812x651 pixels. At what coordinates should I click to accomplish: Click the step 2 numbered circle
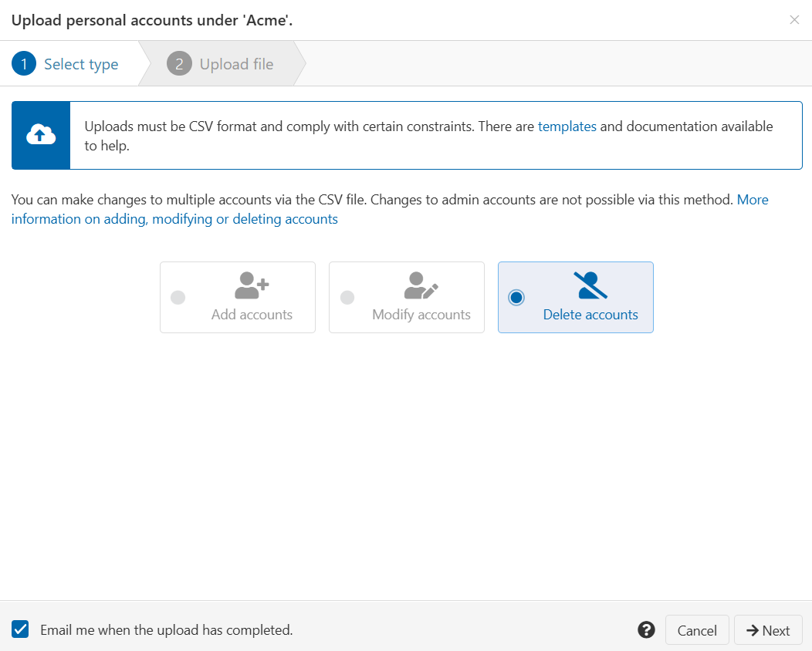(179, 63)
